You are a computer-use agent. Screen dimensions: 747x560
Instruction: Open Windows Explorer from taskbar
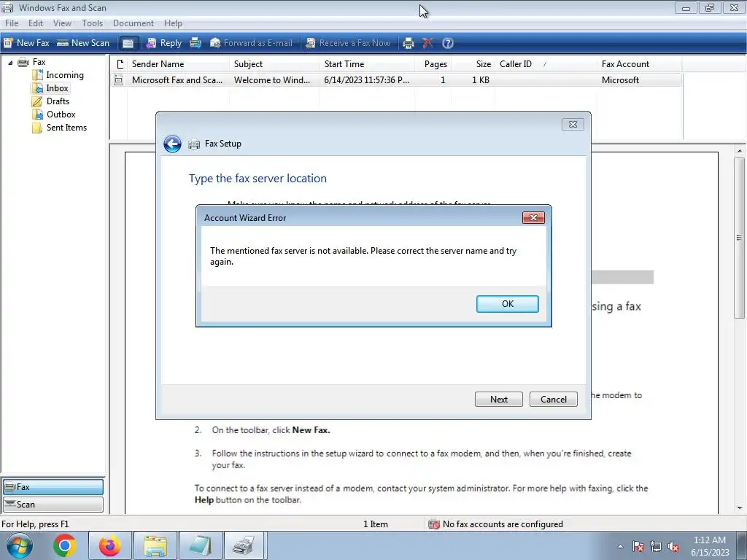pos(155,545)
